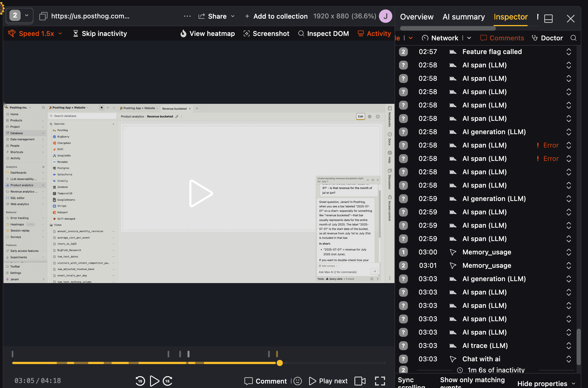
Task: Switch to the Overview tab
Action: click(x=417, y=17)
